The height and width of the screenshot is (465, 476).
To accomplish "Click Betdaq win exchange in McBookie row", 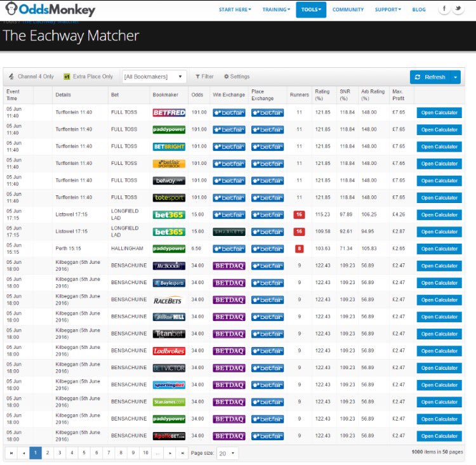I will (x=229, y=266).
